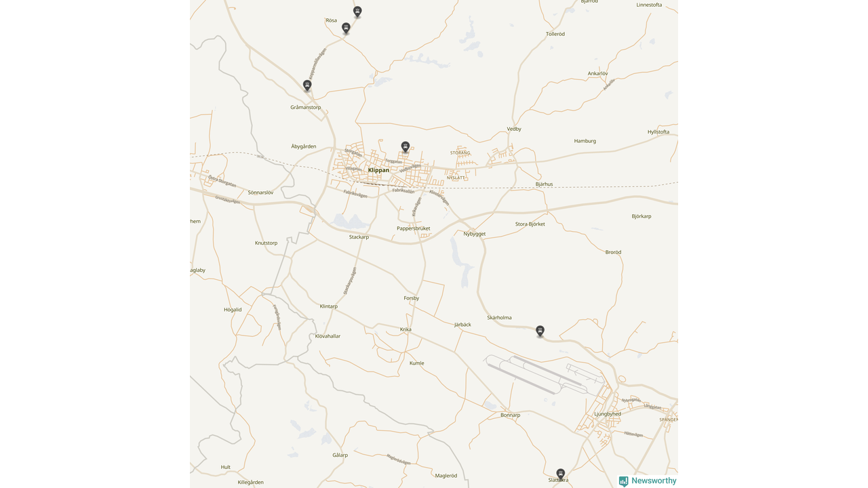Click the Newsworthy logo icon

pyautogui.click(x=623, y=481)
